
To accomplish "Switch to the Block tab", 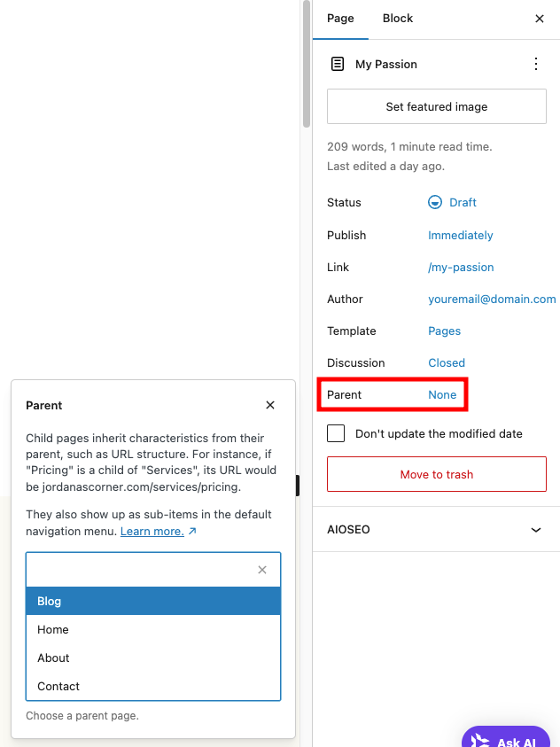I will [x=397, y=18].
